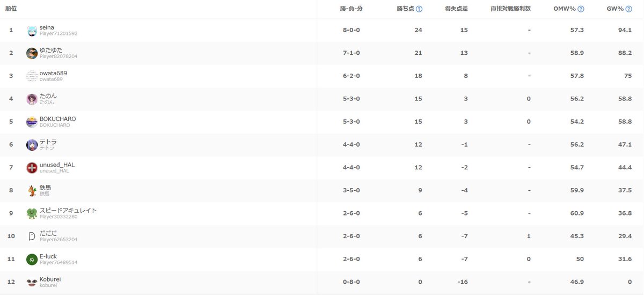This screenshot has height=295, width=644.
Task: Open player name Koburei
Action: [x=50, y=279]
